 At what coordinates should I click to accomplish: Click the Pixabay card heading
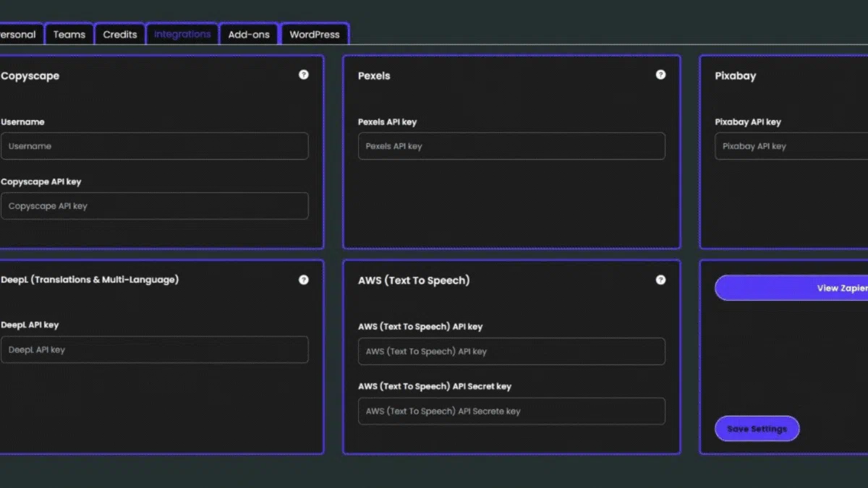point(735,76)
